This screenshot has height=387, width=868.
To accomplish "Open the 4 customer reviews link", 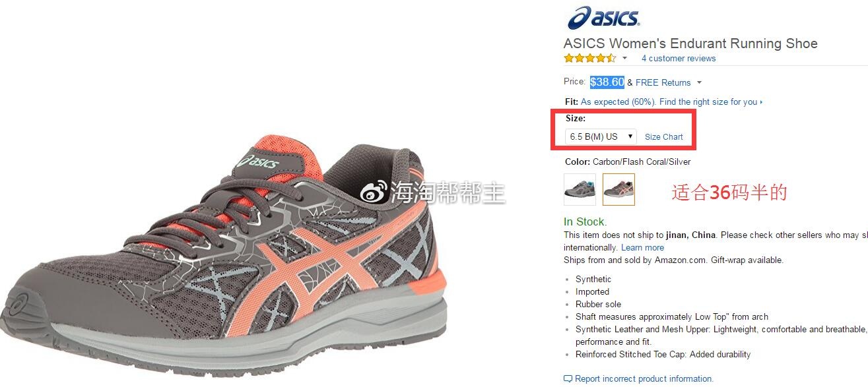I will 679,58.
